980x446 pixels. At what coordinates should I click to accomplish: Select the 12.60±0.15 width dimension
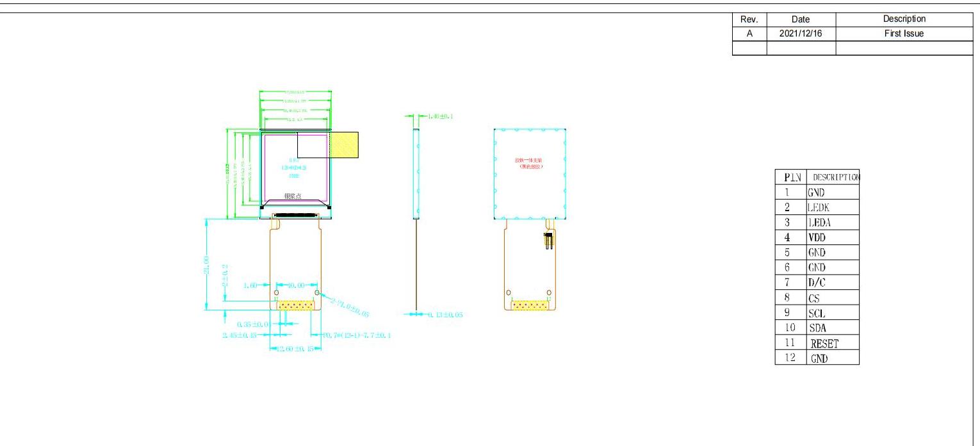(x=294, y=349)
